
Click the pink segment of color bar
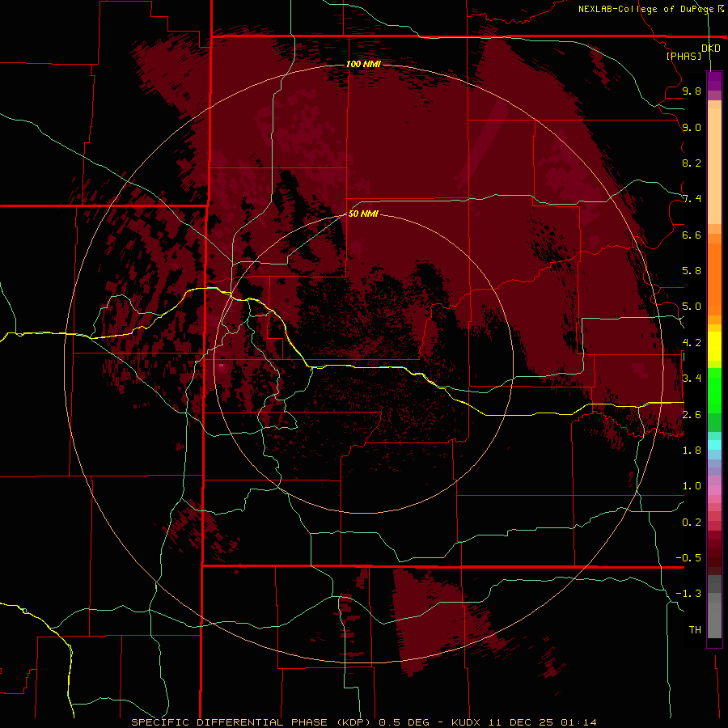(714, 490)
